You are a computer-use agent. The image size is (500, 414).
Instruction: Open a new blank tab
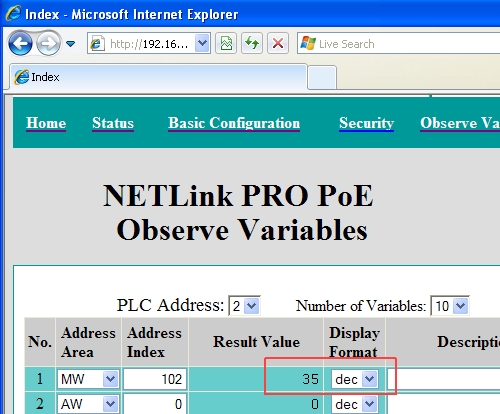322,78
